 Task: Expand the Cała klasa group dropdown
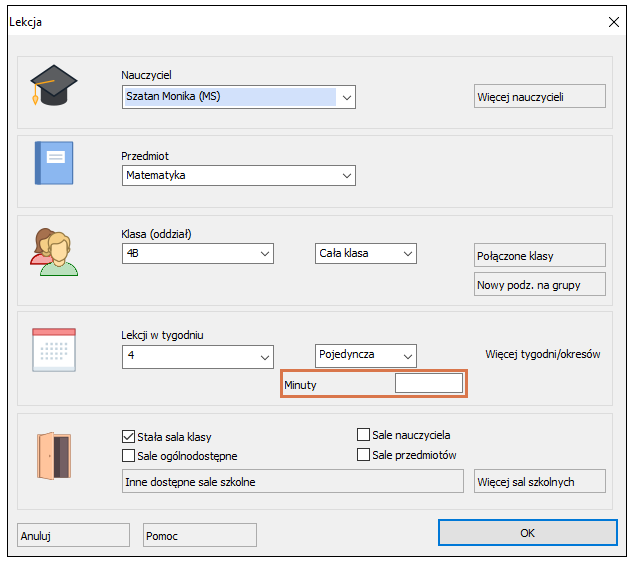(x=406, y=254)
